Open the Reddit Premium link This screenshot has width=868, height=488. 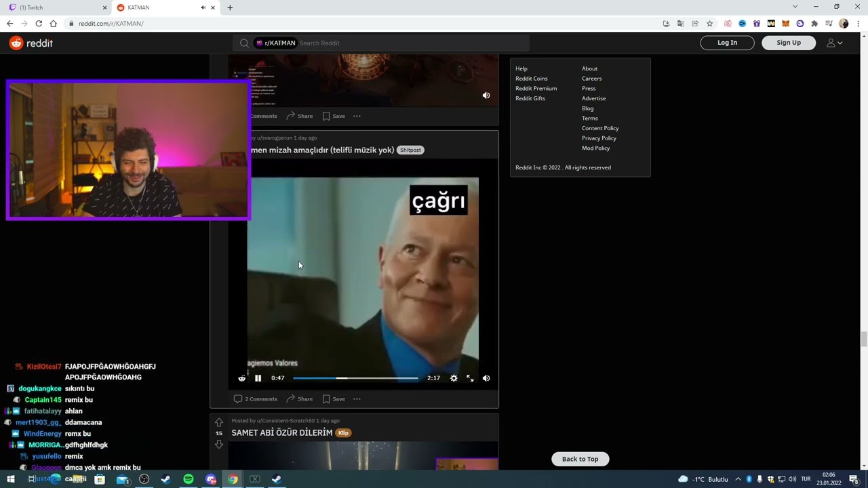pyautogui.click(x=536, y=88)
